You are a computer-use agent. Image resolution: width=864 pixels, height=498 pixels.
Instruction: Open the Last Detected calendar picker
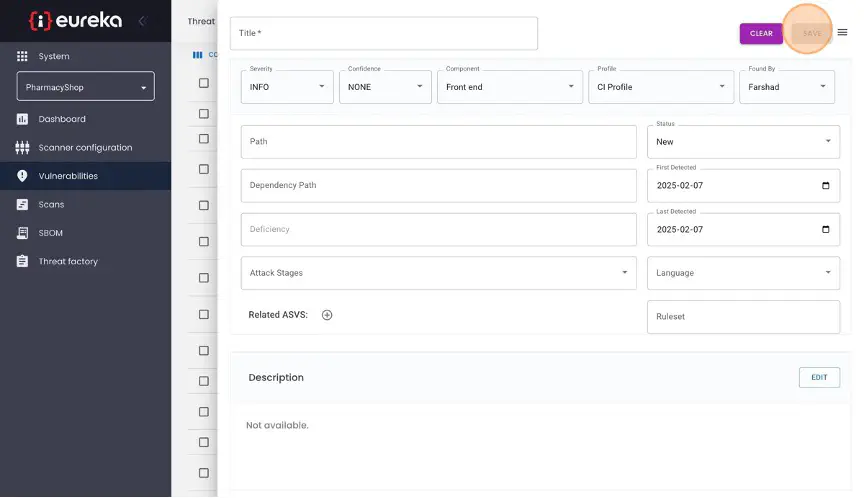pos(825,230)
